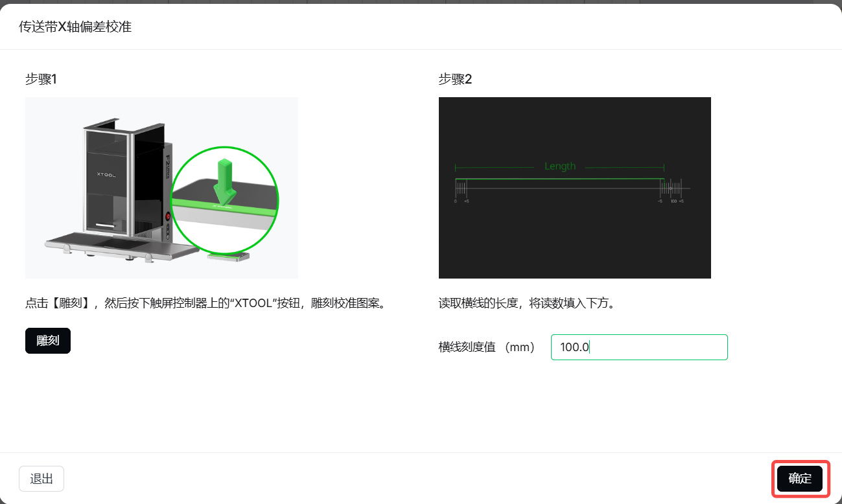Exit calibration via the 退出 button

(x=41, y=479)
